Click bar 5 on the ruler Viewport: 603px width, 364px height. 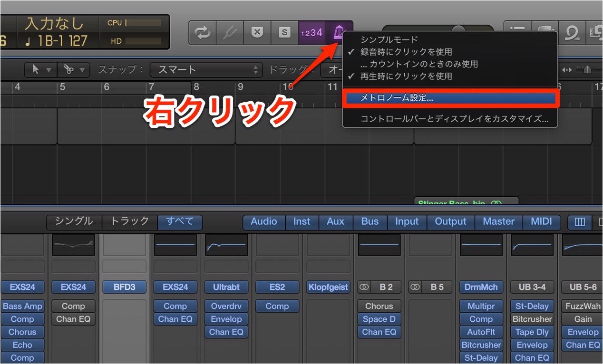62,87
